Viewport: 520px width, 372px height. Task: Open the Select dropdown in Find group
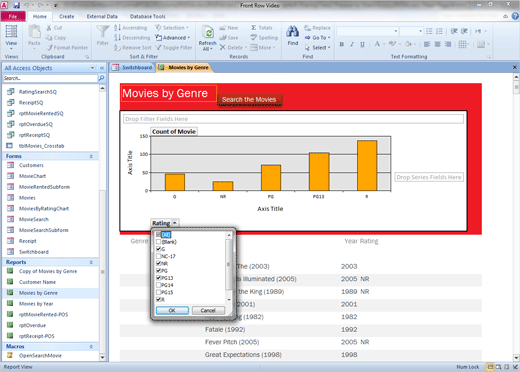(317, 48)
